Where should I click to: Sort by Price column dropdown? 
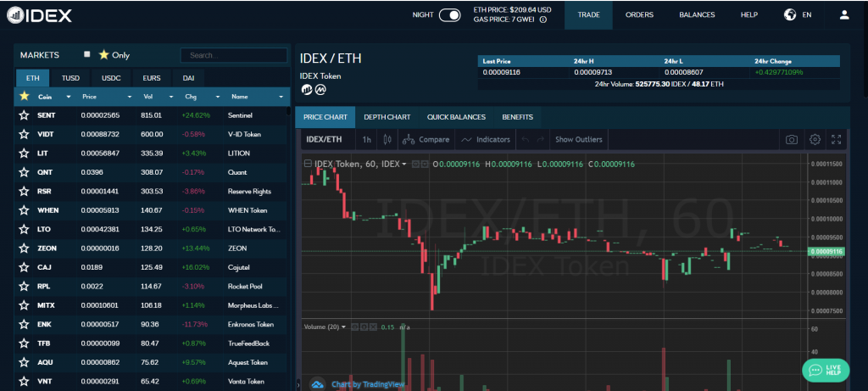(x=129, y=97)
